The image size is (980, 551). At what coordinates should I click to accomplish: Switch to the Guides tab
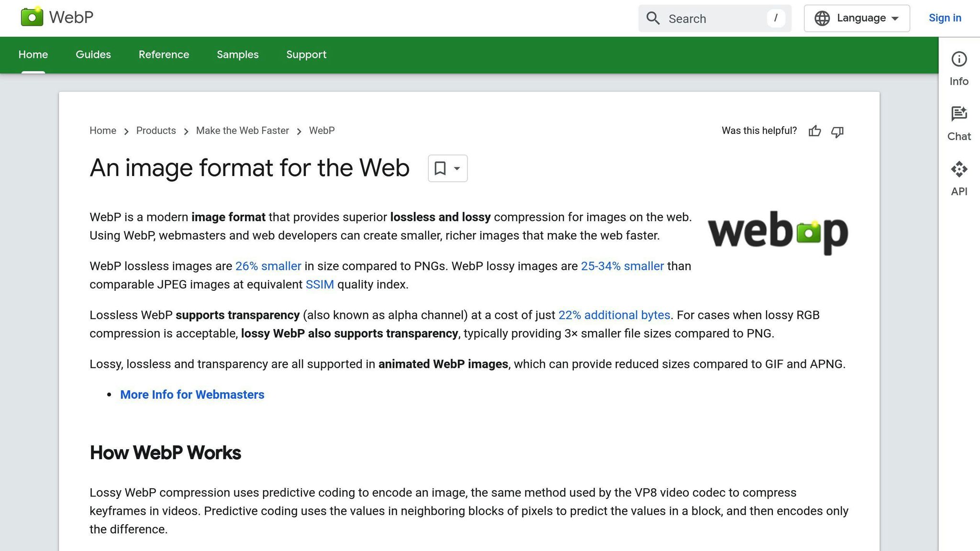pos(93,55)
